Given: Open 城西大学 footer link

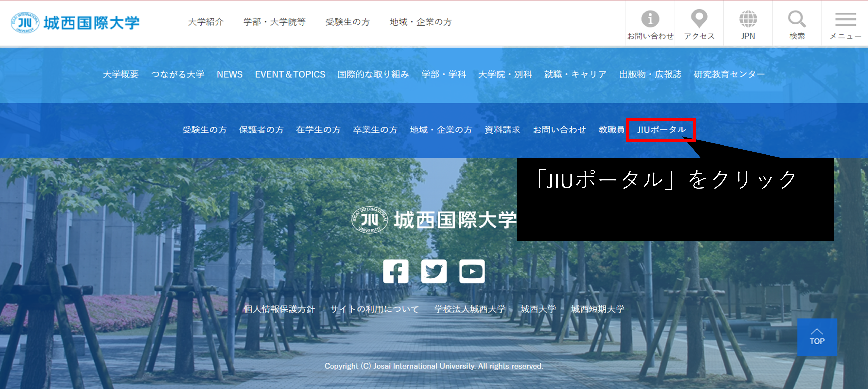Looking at the screenshot, I should click(538, 309).
